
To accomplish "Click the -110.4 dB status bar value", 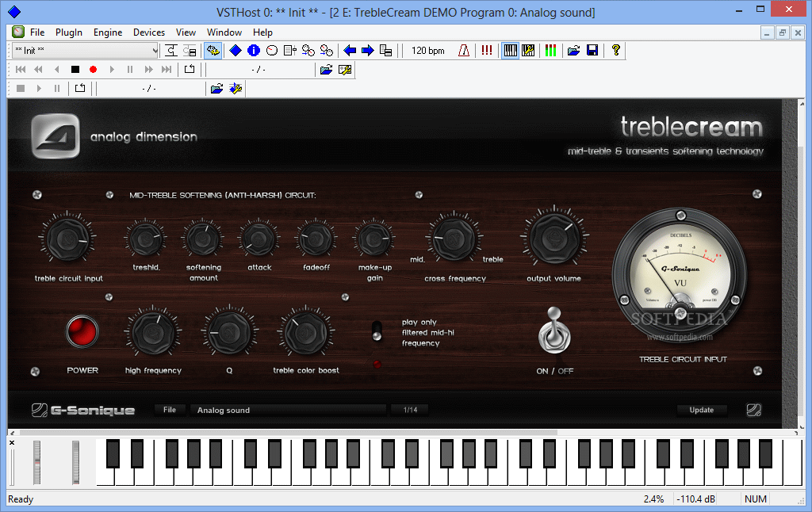I will coord(696,499).
